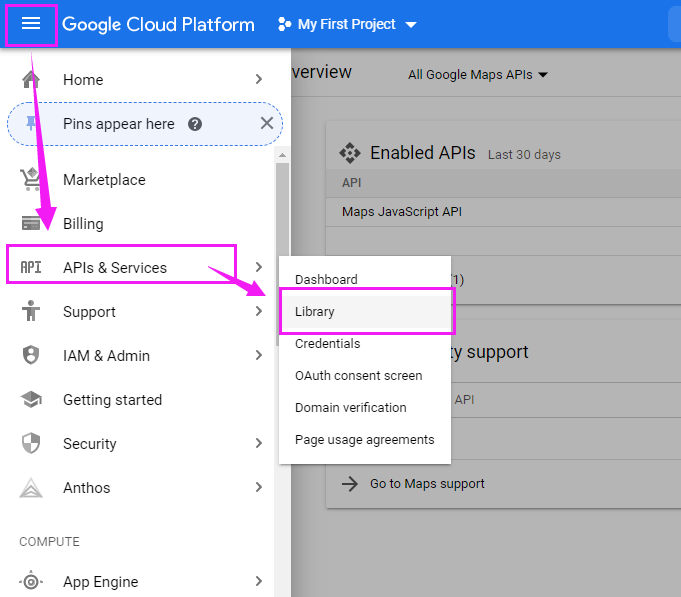Click the Enabled APIs diamond icon

pos(350,153)
